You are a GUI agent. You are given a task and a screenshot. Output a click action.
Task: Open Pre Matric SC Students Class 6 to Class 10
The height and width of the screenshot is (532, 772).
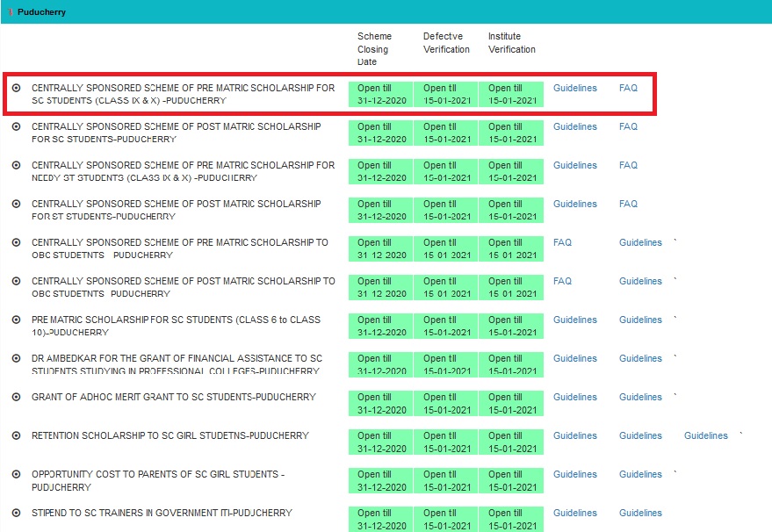pyautogui.click(x=177, y=326)
